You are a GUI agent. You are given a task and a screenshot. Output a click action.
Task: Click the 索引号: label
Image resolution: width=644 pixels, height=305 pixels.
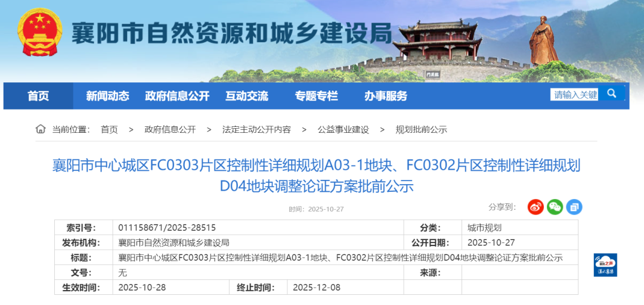(x=81, y=228)
